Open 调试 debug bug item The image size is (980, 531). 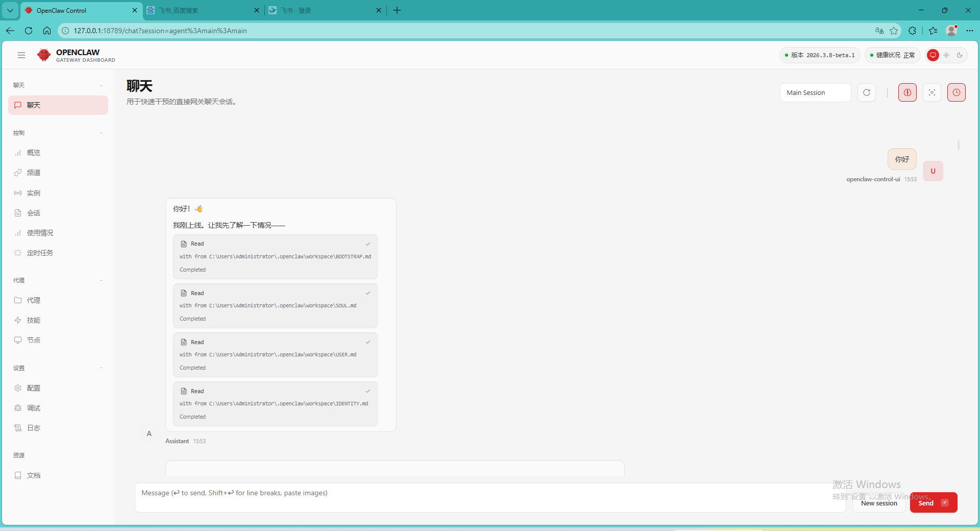[x=58, y=408]
